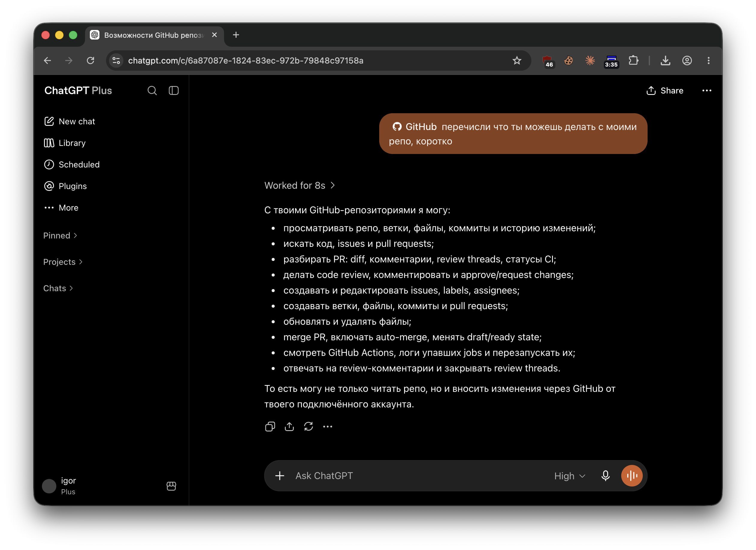Viewport: 756px width, 550px height.
Task: Select the bullet 'создавать и редактировать issues, labels, assignees;'
Action: click(x=401, y=290)
